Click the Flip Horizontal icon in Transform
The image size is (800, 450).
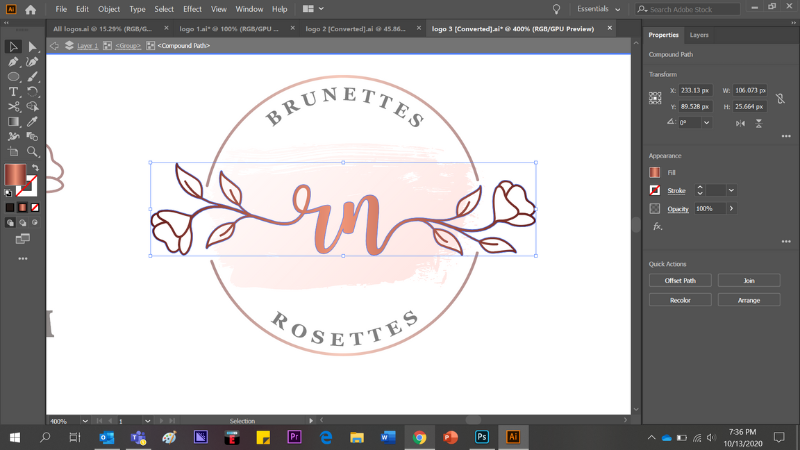point(738,122)
